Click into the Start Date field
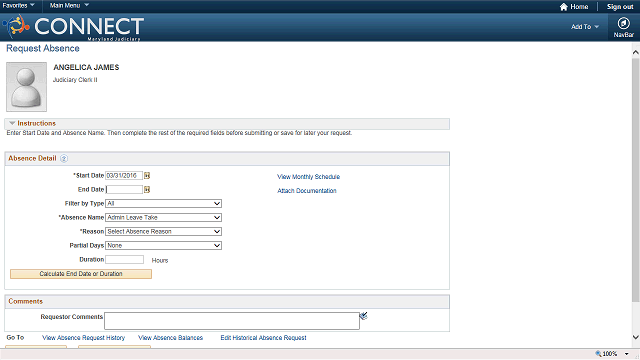This screenshot has width=640, height=360. pos(124,176)
